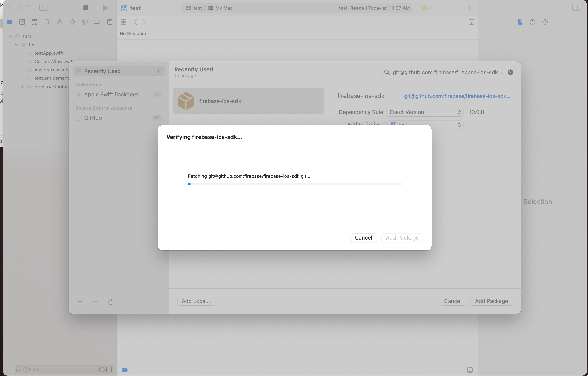Open the Find navigator magnifier icon
Viewport: 588px width, 376px height.
point(47,22)
